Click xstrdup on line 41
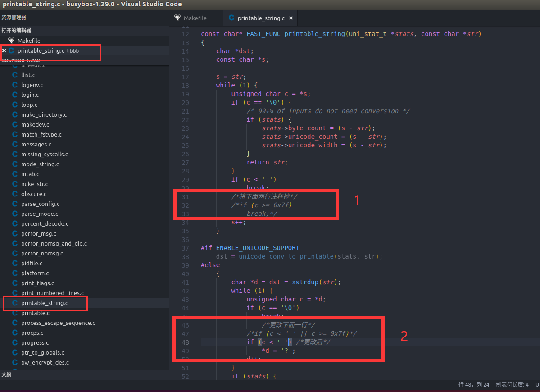 [305, 282]
